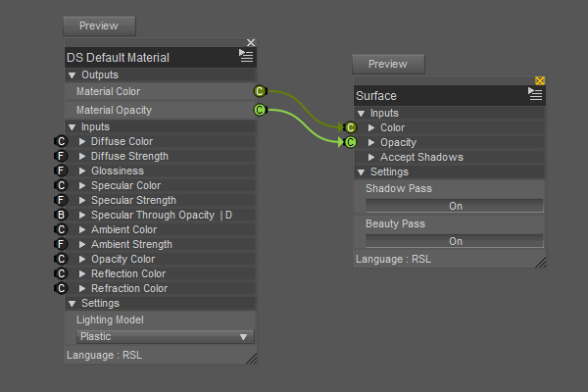Click the resize grip of the Surface brick
588x392 pixels.
tap(540, 261)
